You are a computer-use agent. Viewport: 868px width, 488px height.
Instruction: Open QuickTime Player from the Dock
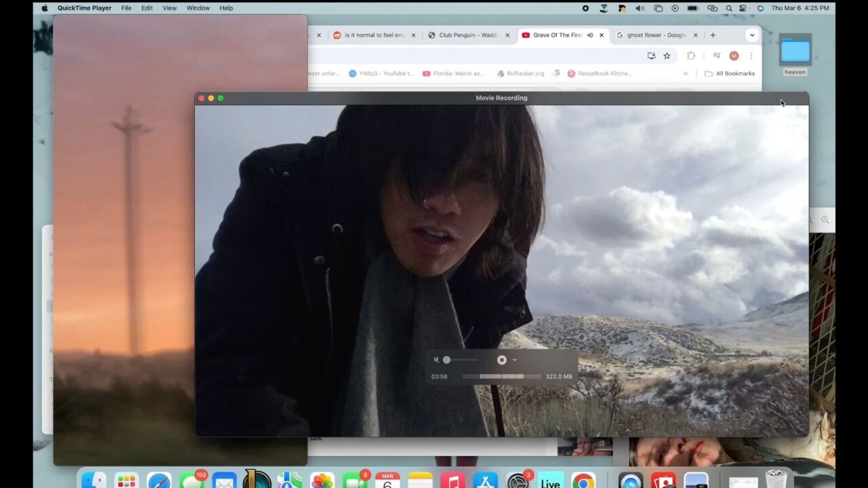click(x=631, y=481)
